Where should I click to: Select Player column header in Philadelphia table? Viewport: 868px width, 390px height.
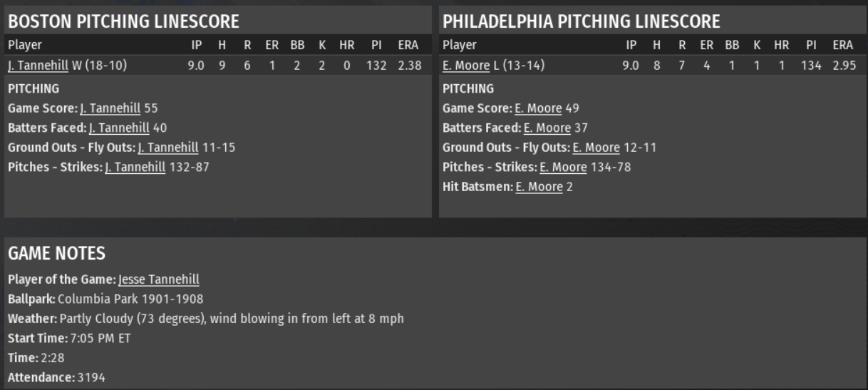click(460, 46)
